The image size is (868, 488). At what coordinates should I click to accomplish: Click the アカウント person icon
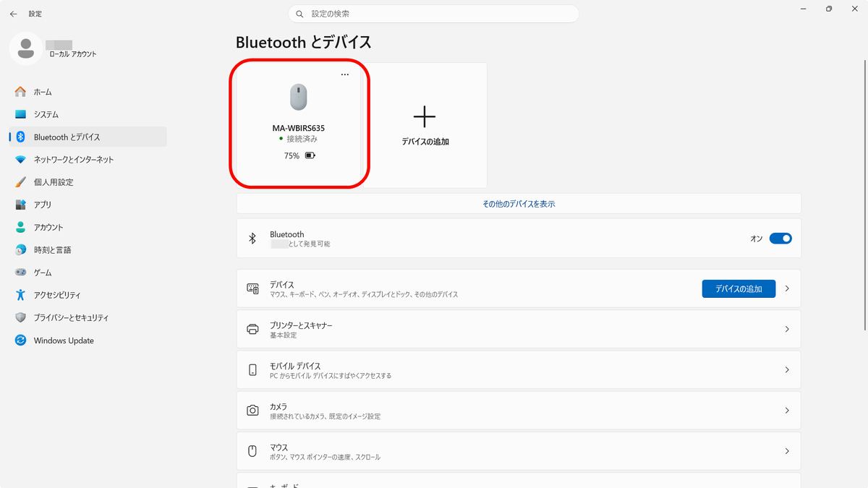(x=21, y=227)
